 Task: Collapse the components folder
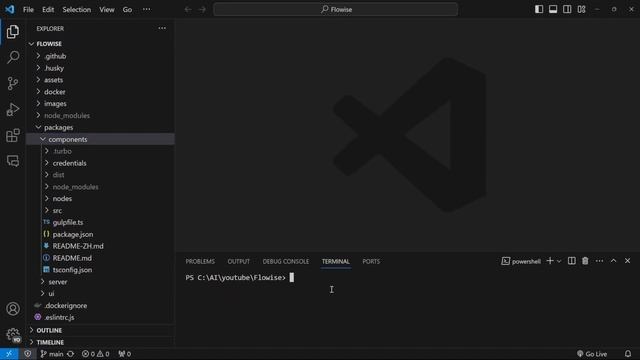[x=101, y=139]
